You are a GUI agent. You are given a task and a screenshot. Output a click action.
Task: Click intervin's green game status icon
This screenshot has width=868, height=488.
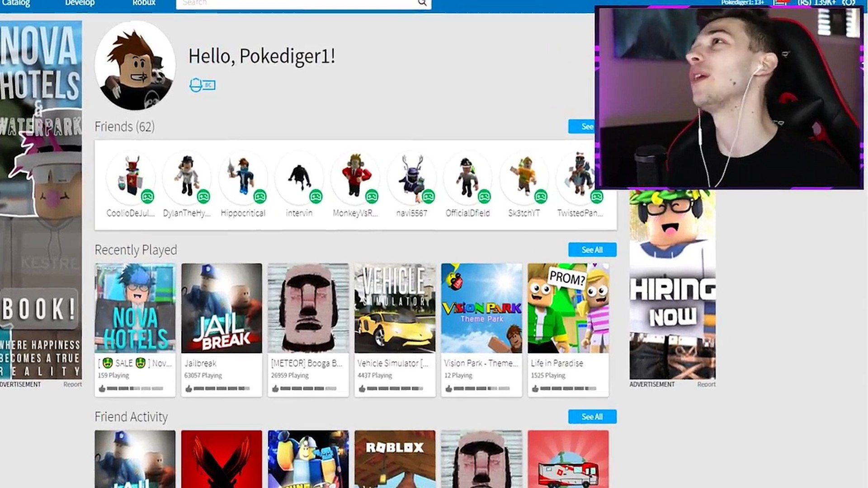[316, 197]
